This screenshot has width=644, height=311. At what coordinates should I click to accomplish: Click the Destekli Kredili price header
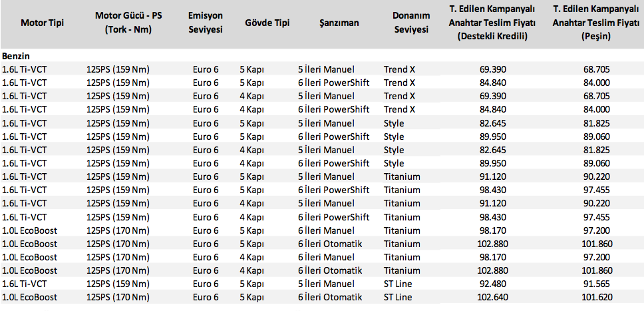[492, 23]
